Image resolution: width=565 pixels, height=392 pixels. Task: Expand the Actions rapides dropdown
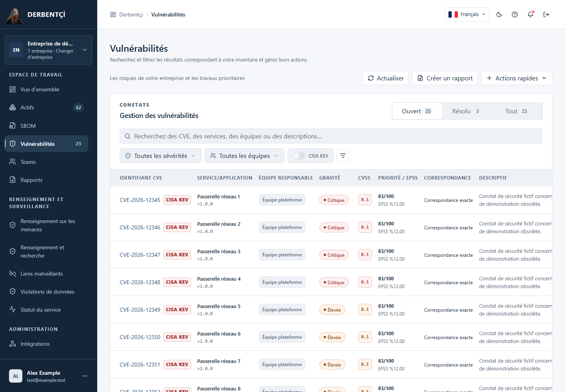516,78
